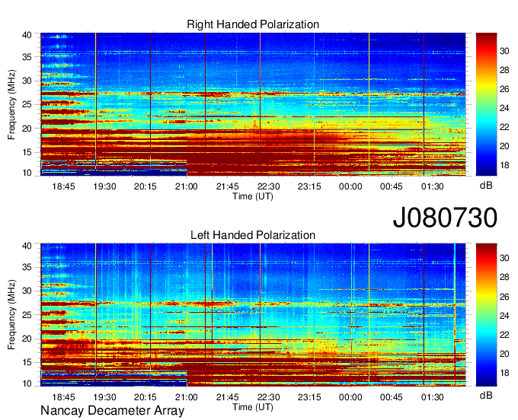Click the 10 MHz frequency tick of bottom plot
This screenshot has height=420, width=518.
pyautogui.click(x=27, y=383)
